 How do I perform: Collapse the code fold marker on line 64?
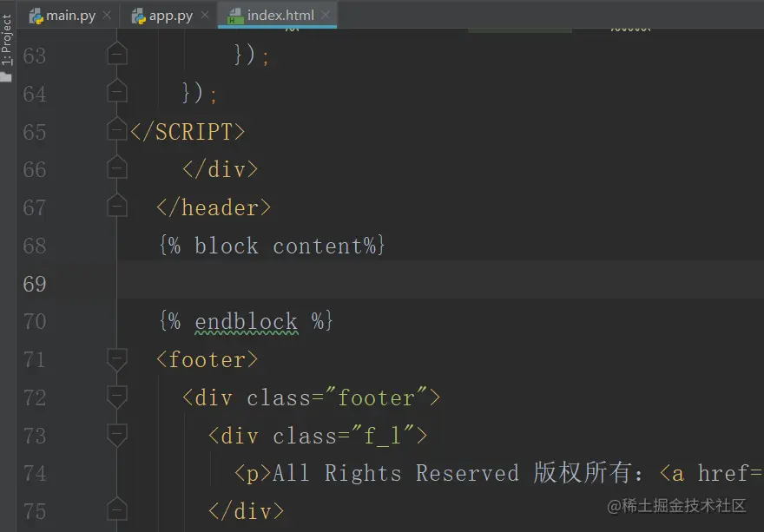(117, 91)
